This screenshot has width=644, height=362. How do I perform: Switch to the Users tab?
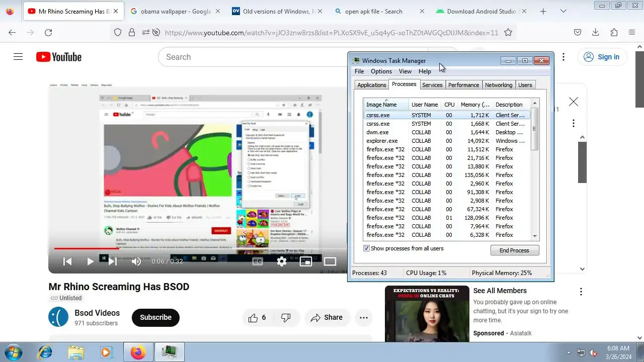525,85
